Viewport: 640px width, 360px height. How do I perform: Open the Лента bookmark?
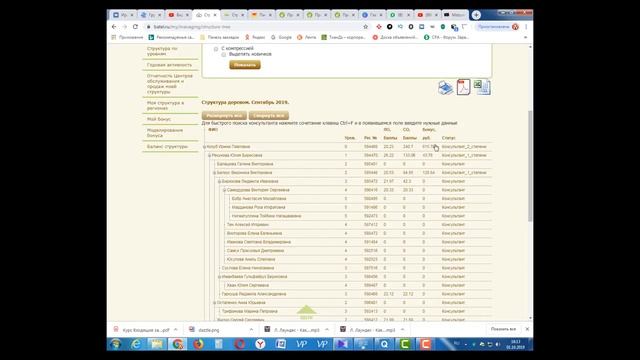(307, 37)
